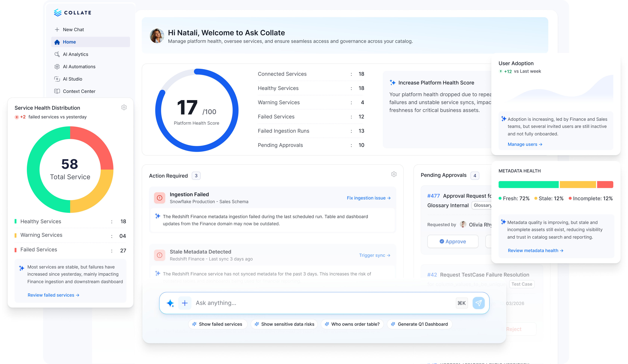The width and height of the screenshot is (628, 364).
Task: Click Natali's profile avatar
Action: [157, 36]
